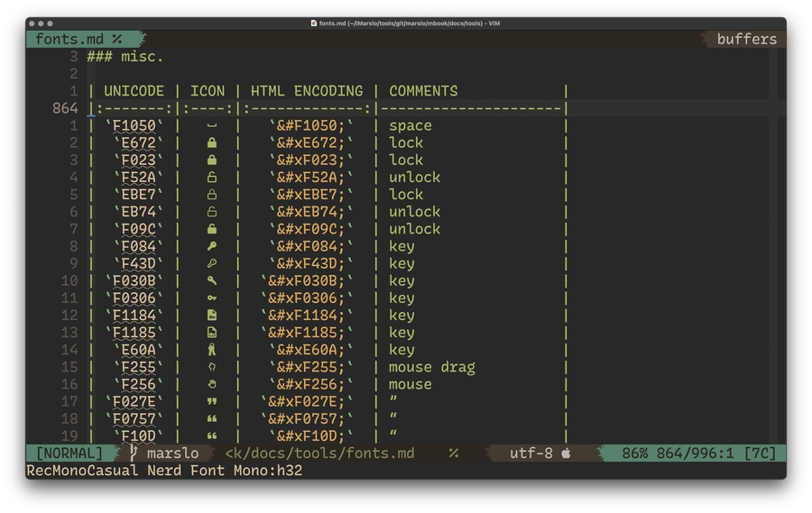
Task: Select the file key icon in the F1184 row
Action: pyautogui.click(x=212, y=316)
